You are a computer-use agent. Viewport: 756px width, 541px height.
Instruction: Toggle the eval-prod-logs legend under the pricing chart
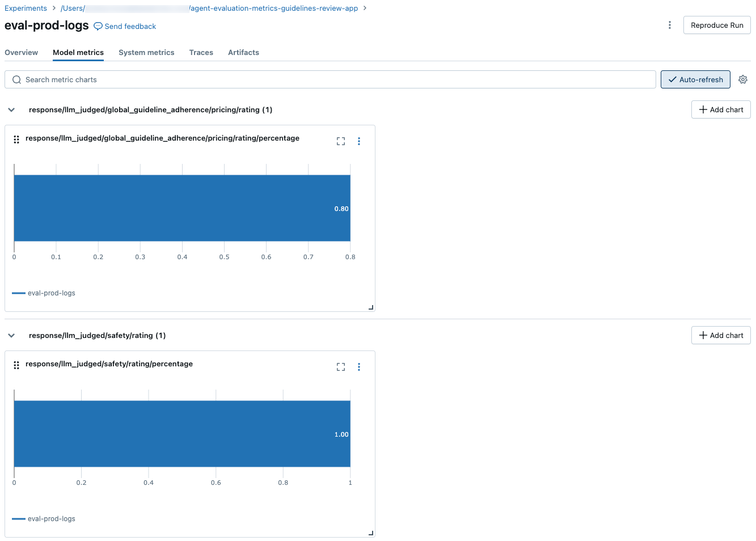(x=43, y=293)
